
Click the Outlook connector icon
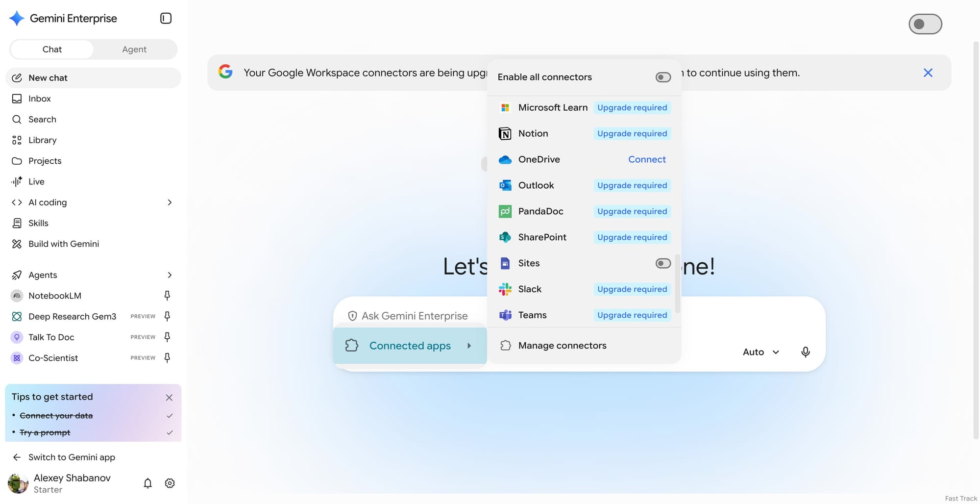(x=505, y=185)
